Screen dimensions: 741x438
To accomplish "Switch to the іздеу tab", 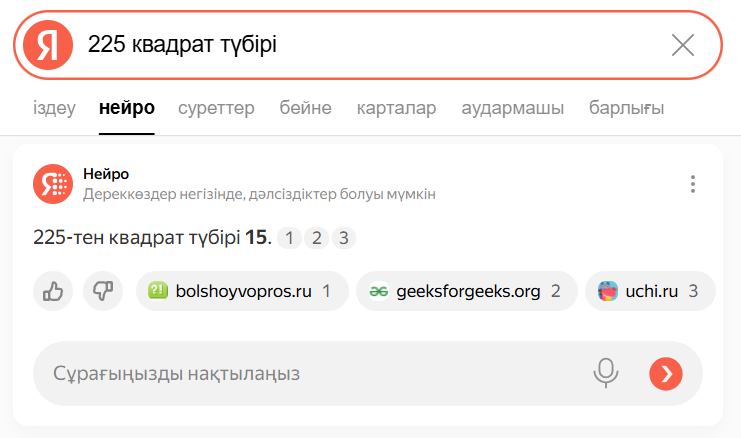I will (54, 108).
